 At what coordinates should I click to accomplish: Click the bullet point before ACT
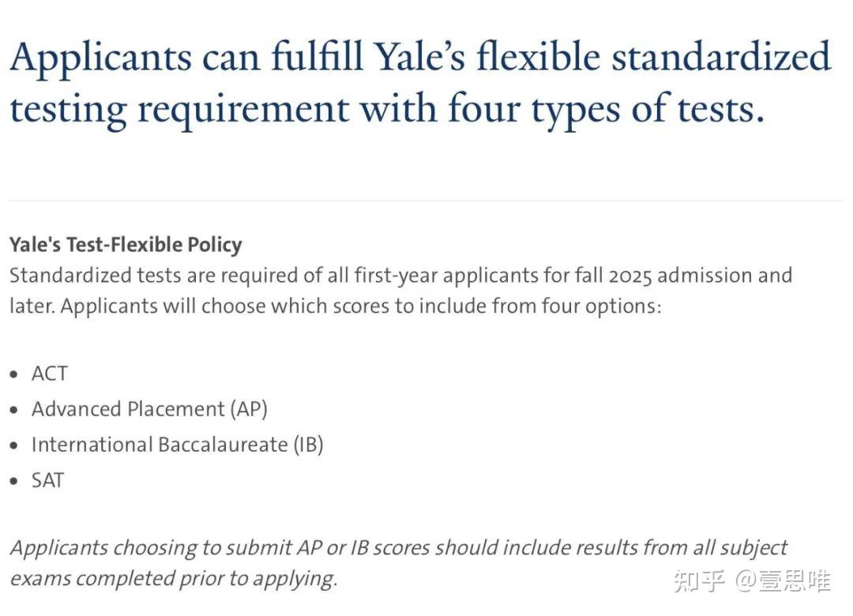click(13, 374)
